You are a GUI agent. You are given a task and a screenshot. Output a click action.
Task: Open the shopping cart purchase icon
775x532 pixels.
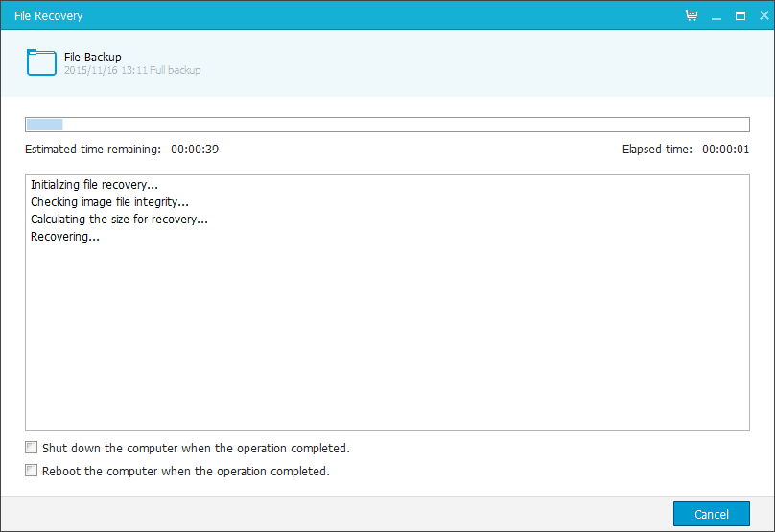(692, 15)
